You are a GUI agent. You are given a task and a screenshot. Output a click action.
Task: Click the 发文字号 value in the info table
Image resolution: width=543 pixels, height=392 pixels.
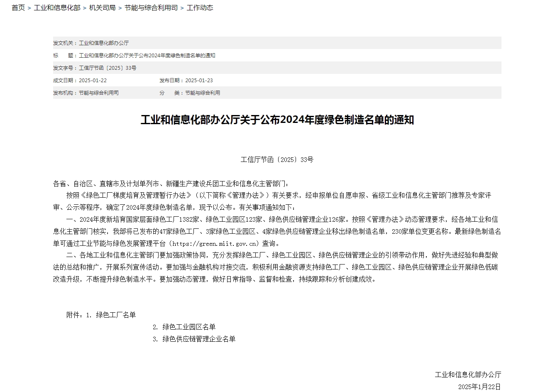pyautogui.click(x=108, y=68)
